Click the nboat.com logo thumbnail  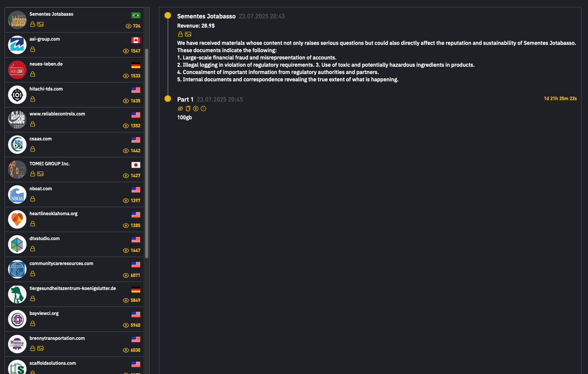point(17,194)
